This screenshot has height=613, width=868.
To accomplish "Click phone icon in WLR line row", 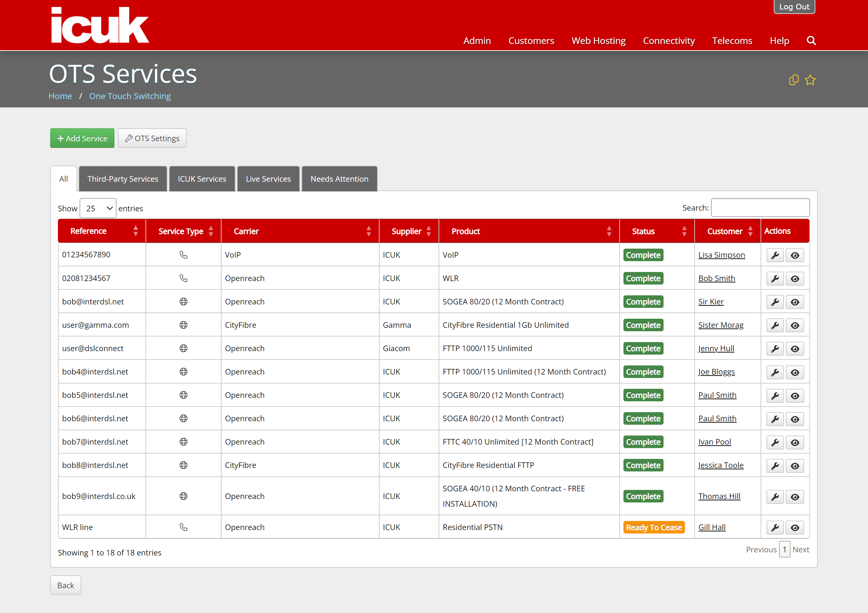I will click(x=184, y=527).
